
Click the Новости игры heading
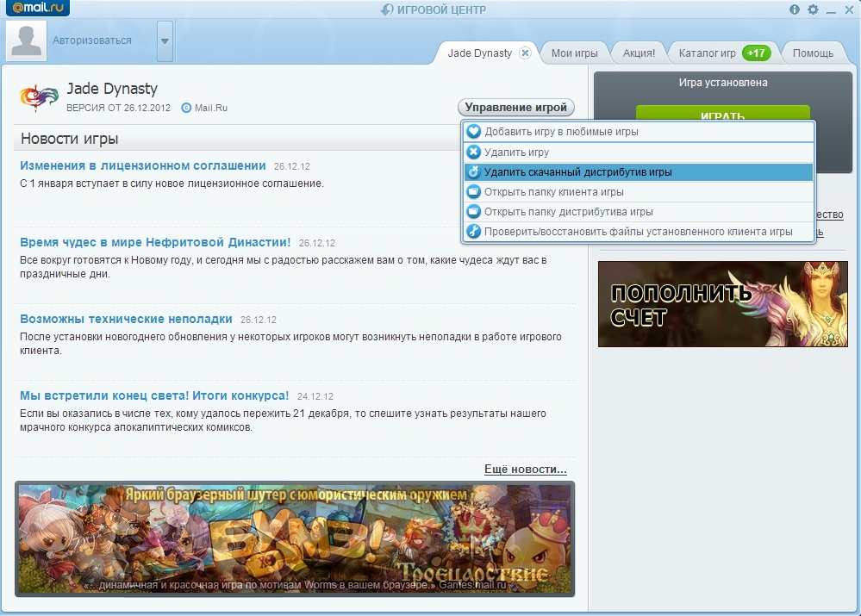coord(69,139)
